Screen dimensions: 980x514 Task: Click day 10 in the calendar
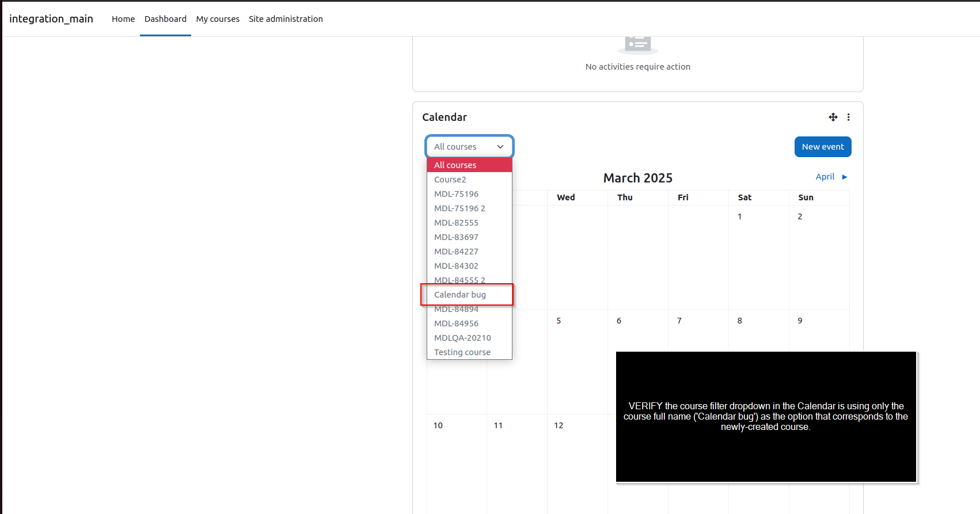[x=438, y=425]
